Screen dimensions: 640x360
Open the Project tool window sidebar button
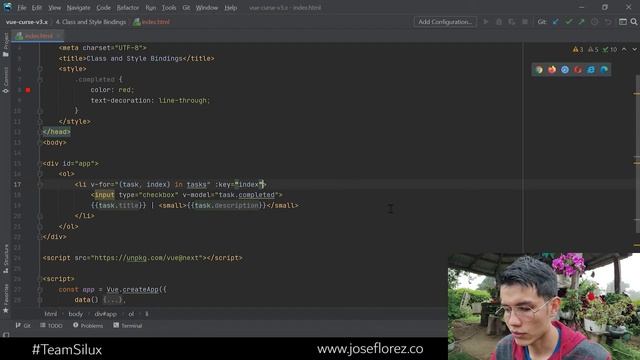pyautogui.click(x=6, y=44)
